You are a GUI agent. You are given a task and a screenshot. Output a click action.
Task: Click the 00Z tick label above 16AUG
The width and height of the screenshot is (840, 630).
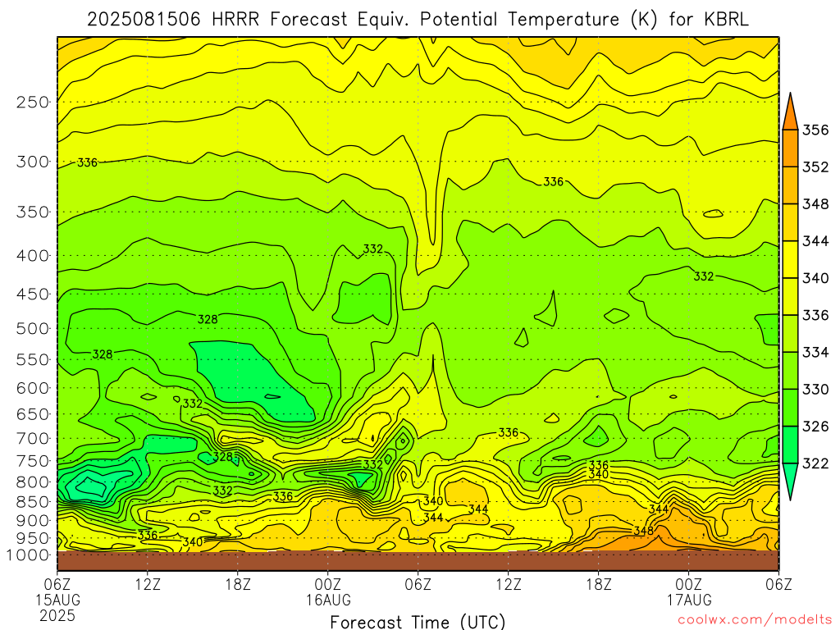click(x=328, y=584)
